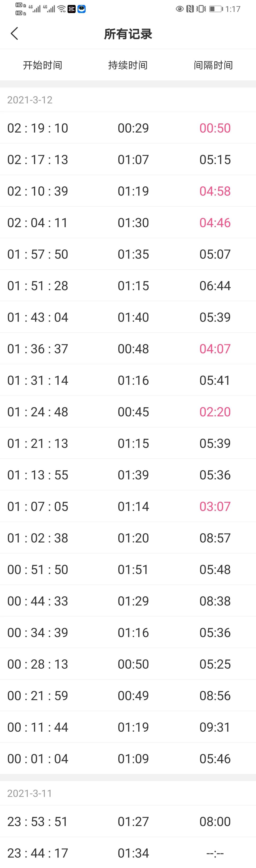Tap the pink 04:58 interval value
Image resolution: width=256 pixels, height=868 pixels.
point(215,191)
